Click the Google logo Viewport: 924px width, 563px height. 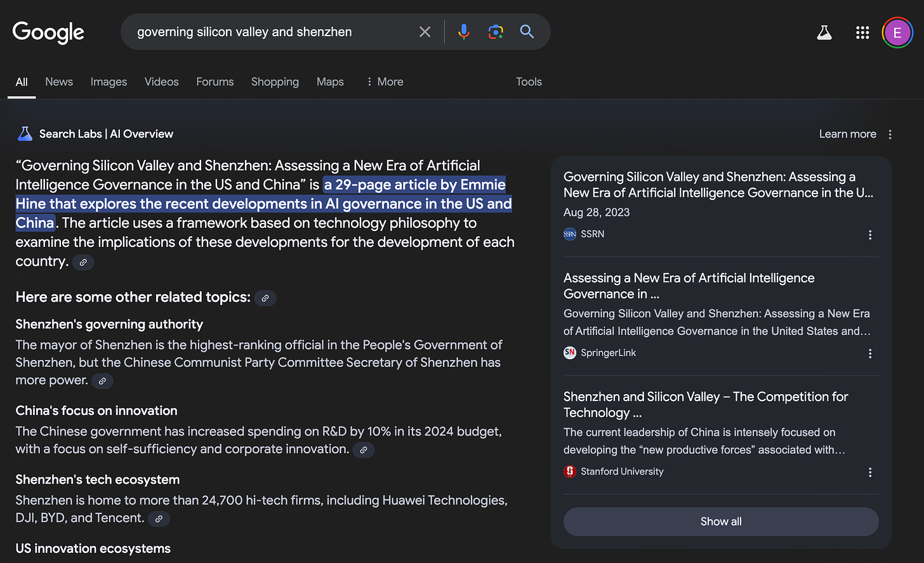[48, 32]
